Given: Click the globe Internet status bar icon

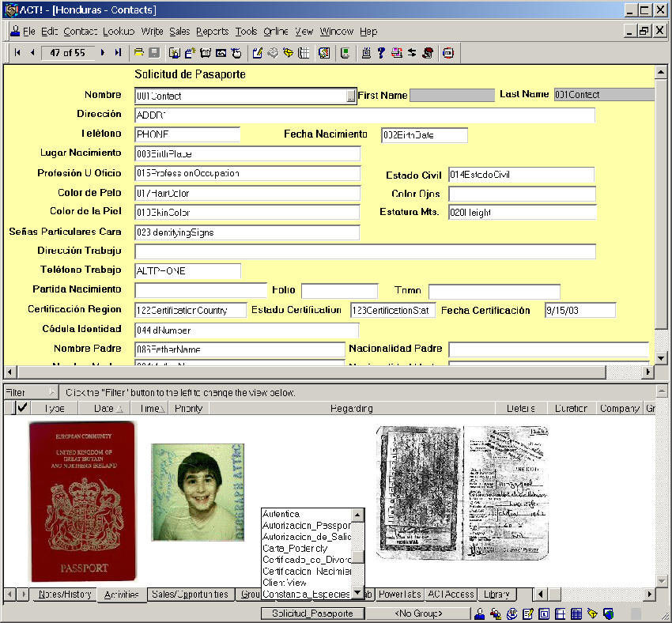Looking at the screenshot, I should (608, 614).
